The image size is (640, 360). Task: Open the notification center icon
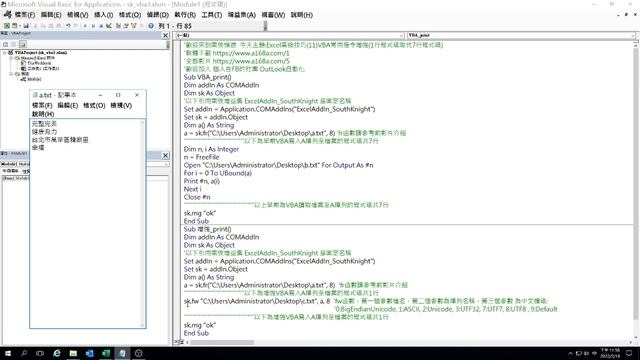(629, 353)
